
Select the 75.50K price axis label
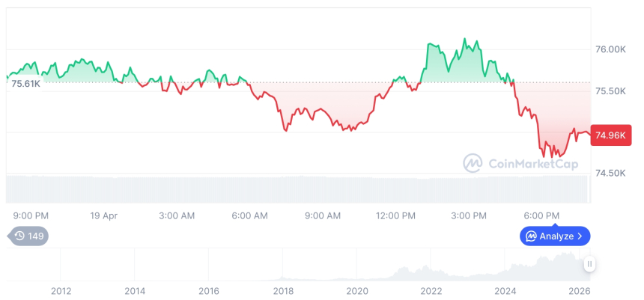point(610,91)
